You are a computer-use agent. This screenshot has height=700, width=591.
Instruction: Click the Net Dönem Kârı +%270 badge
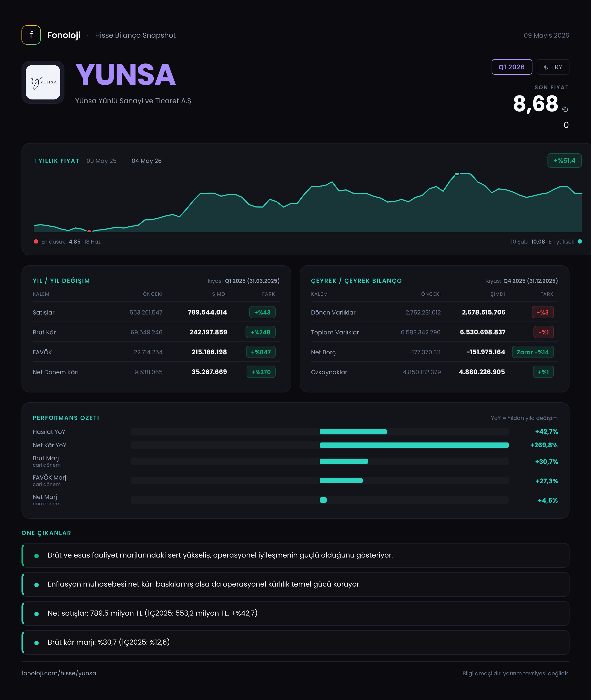tap(261, 372)
